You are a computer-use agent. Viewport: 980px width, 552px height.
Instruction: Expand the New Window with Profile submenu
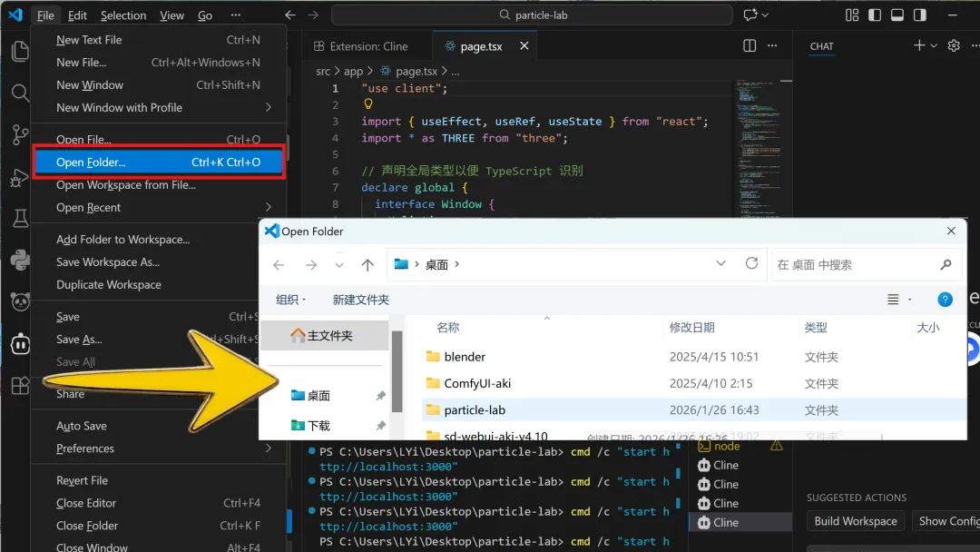158,107
